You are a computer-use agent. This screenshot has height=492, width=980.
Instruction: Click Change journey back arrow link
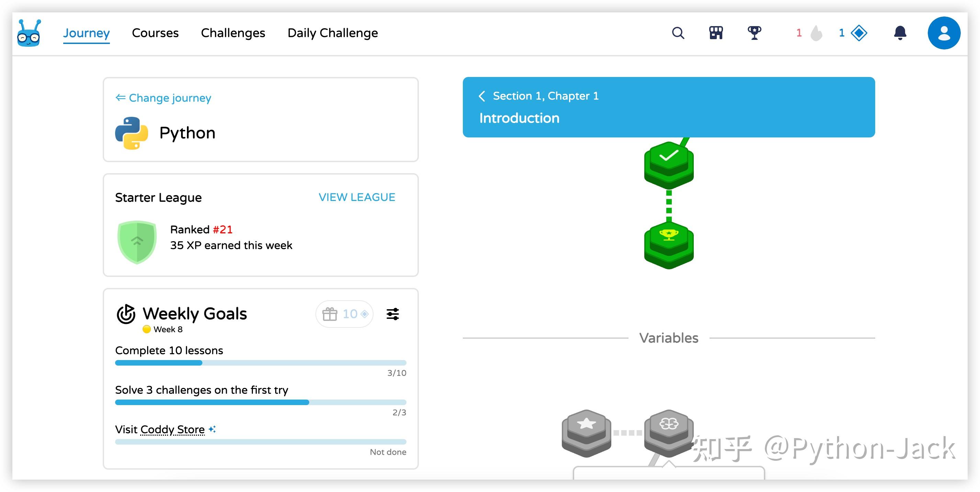pyautogui.click(x=163, y=98)
